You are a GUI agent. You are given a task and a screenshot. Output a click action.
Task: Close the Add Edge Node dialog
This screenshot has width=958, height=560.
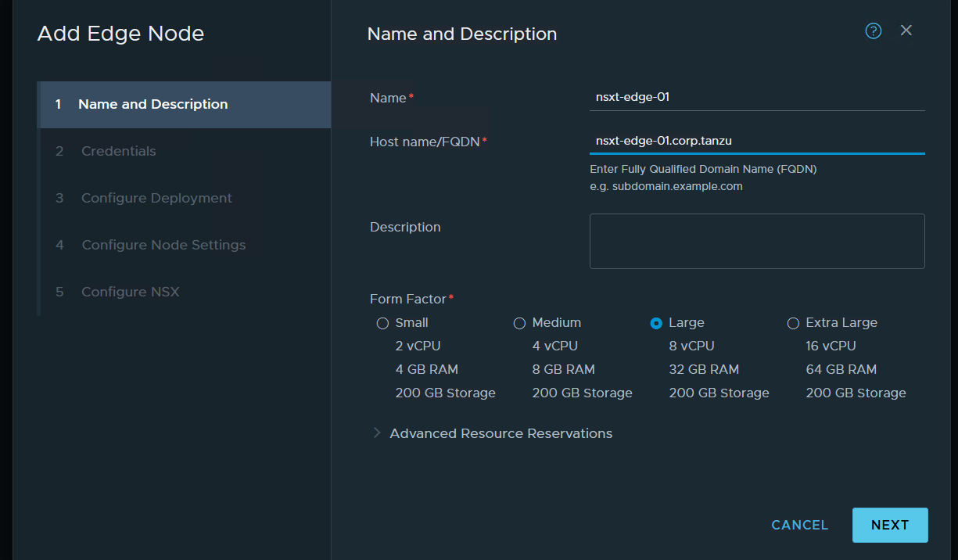[x=906, y=31]
